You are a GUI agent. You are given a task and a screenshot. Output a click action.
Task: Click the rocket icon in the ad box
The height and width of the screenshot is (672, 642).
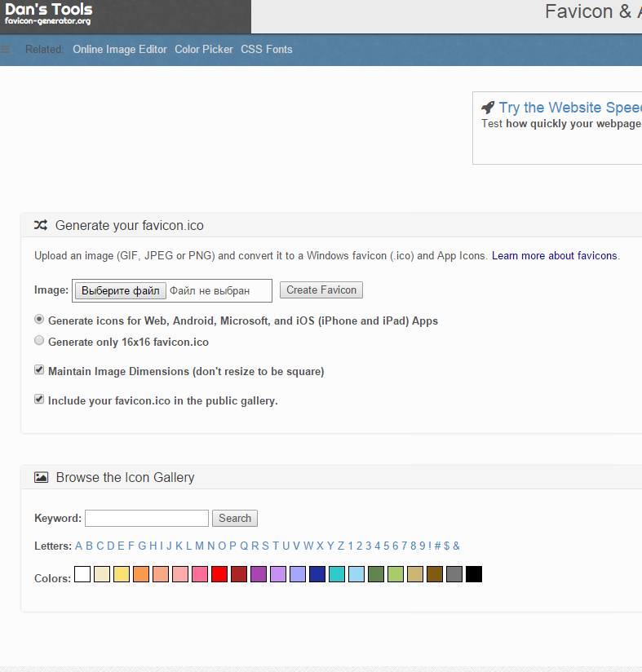pos(488,108)
